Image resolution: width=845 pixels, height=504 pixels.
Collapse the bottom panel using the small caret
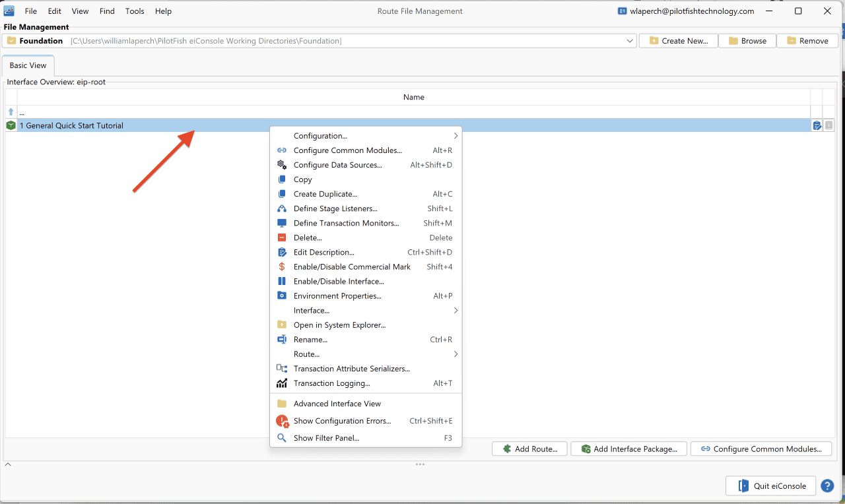tap(8, 464)
